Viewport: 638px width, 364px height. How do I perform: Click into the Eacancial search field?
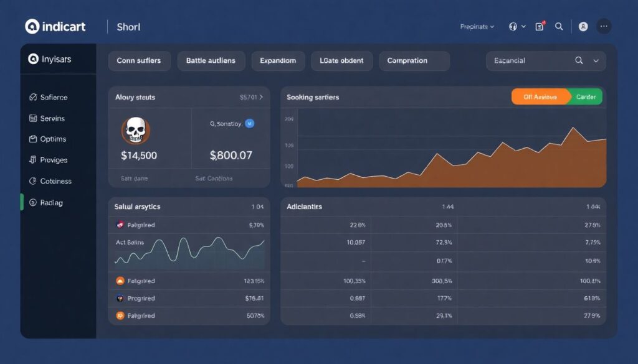click(526, 61)
